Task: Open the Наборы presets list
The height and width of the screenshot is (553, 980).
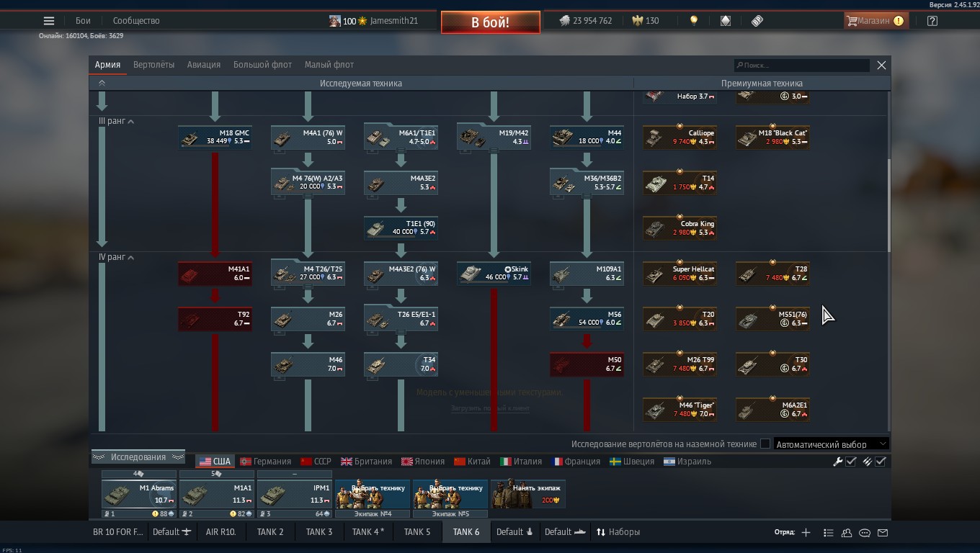Action: (618, 532)
